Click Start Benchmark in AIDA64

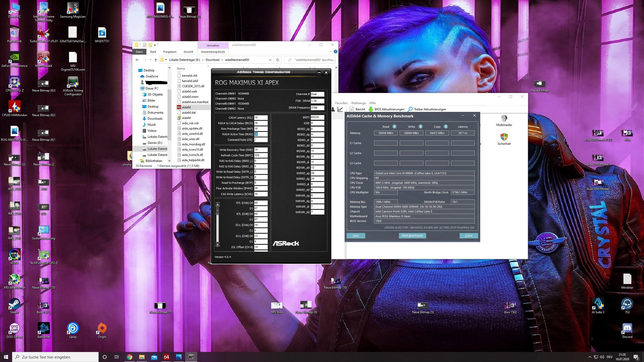coord(412,236)
